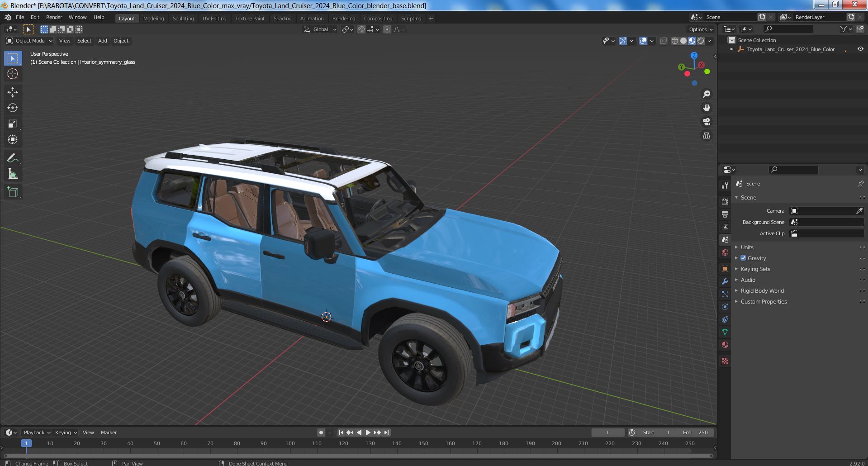Open the Object Mode dropdown
Screen dimensions: 868x466
pos(29,41)
